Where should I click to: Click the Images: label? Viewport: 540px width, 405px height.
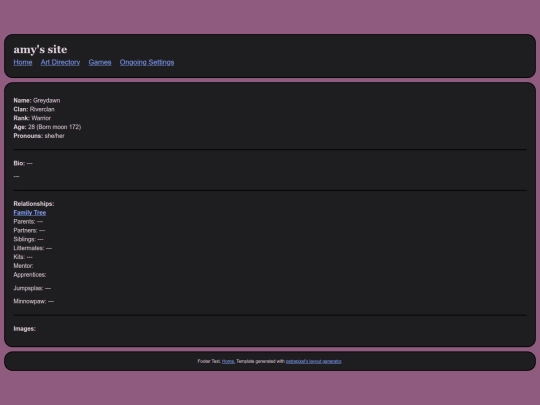(x=24, y=329)
